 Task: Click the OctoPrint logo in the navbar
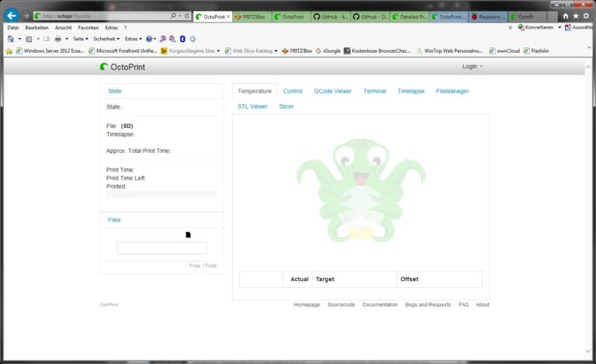pyautogui.click(x=123, y=67)
